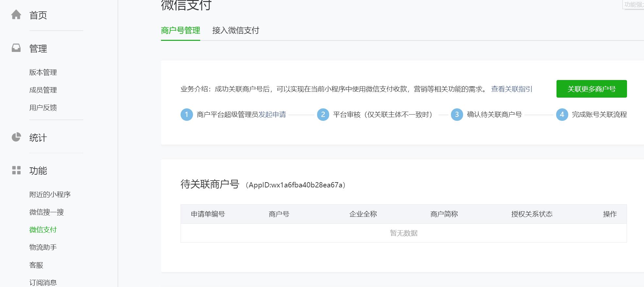
Task: Click the 申请单编号 column header
Action: (x=208, y=214)
